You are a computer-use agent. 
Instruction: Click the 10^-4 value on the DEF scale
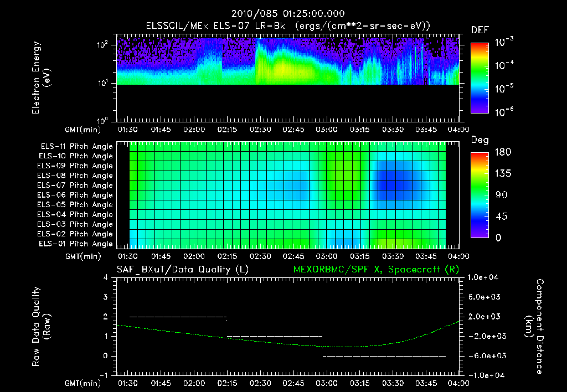point(504,65)
